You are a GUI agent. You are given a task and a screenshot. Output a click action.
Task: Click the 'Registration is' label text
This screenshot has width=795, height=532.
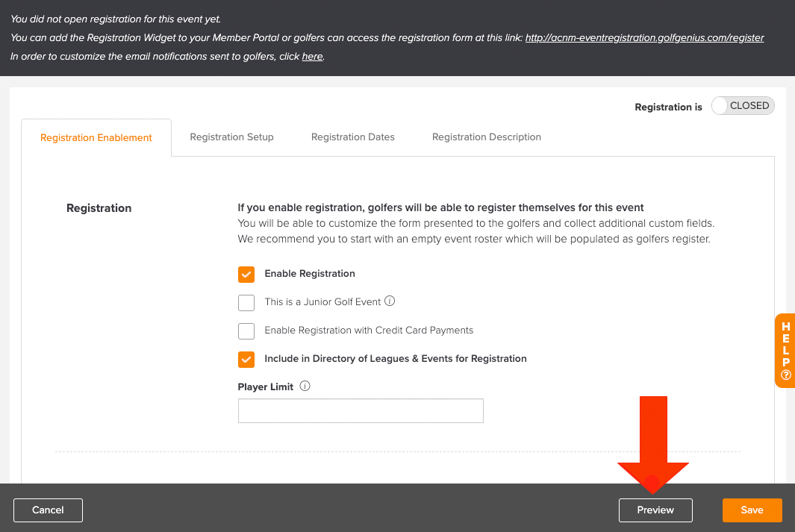(668, 107)
